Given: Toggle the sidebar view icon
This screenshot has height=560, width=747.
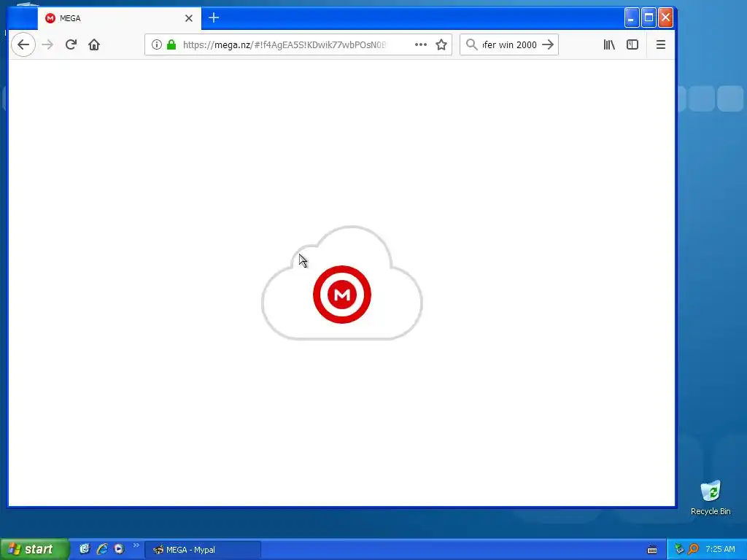Looking at the screenshot, I should 632,44.
